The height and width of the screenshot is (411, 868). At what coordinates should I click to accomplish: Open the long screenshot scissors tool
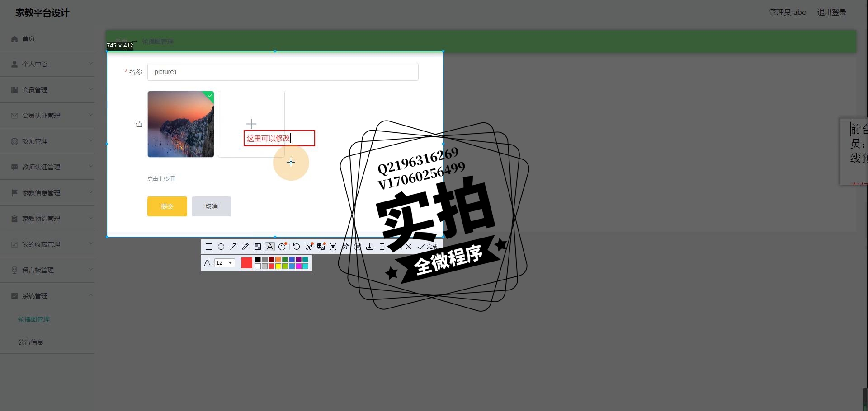[x=309, y=246]
